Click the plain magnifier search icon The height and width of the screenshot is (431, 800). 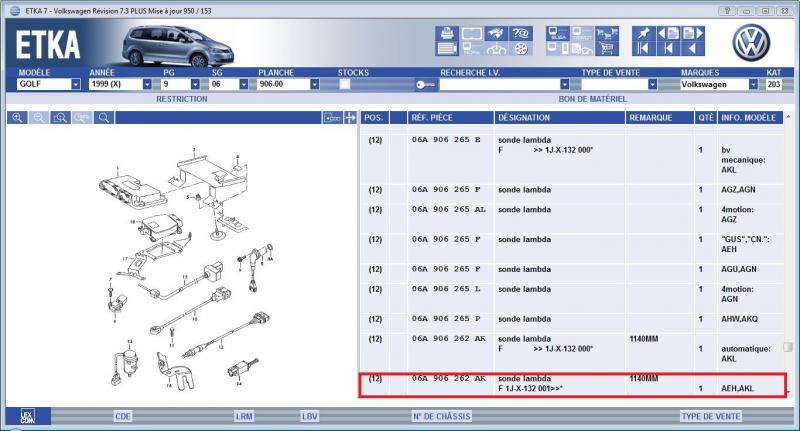click(104, 118)
